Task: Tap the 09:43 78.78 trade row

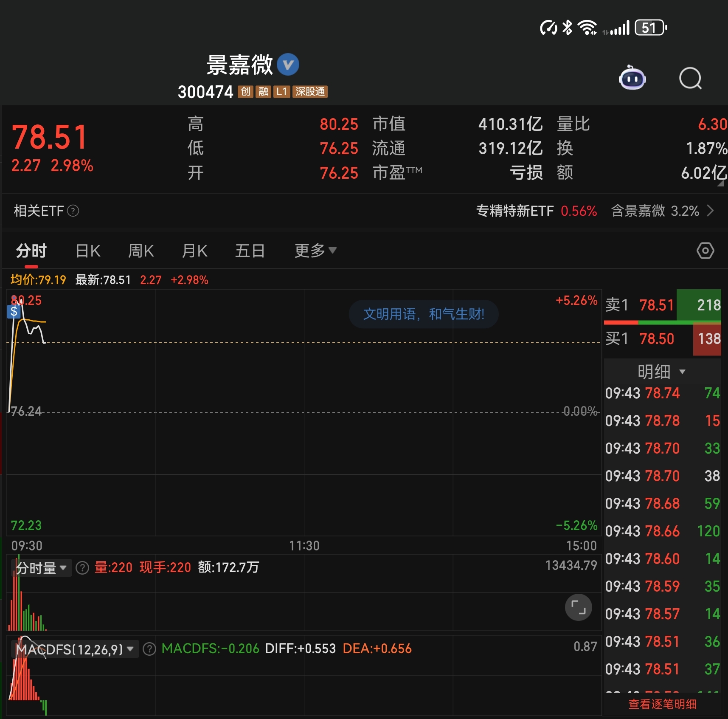Action: (662, 420)
